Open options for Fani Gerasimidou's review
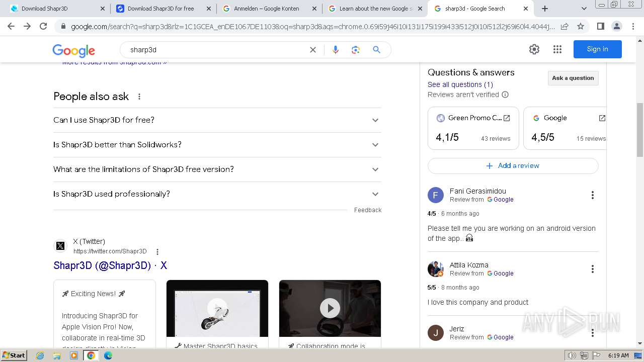Image resolution: width=644 pixels, height=362 pixels. click(x=593, y=195)
